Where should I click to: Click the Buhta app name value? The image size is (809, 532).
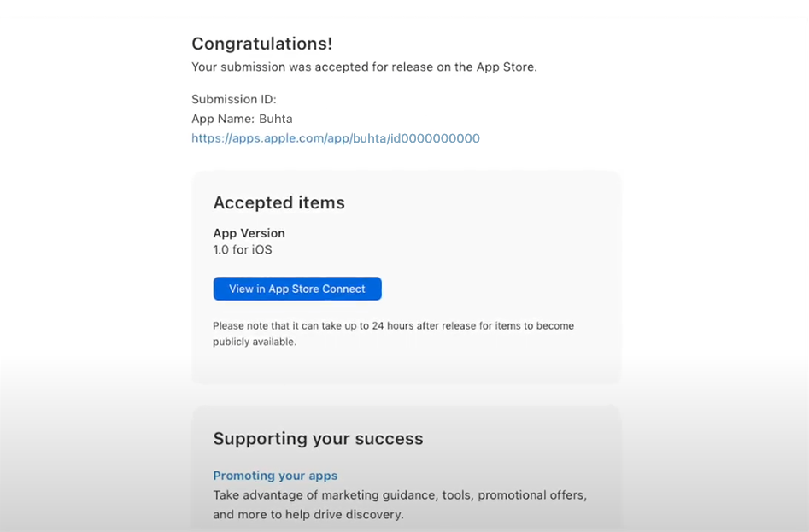276,119
